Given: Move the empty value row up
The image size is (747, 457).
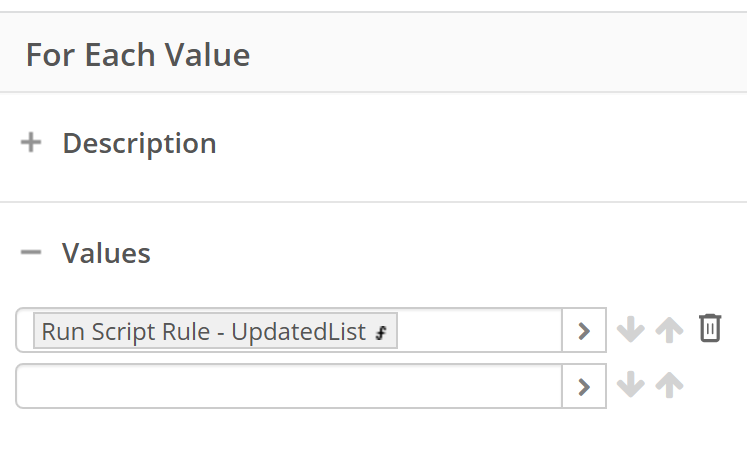Looking at the screenshot, I should [x=669, y=385].
